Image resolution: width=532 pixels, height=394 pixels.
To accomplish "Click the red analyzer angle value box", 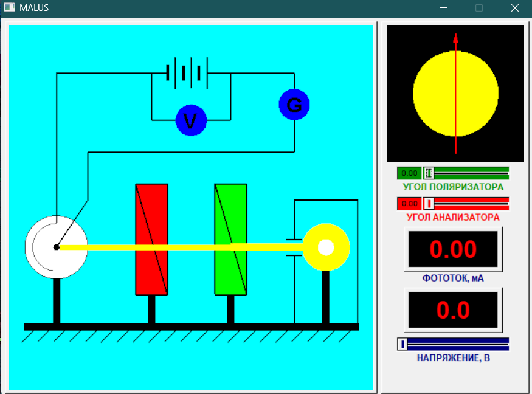I will (409, 203).
